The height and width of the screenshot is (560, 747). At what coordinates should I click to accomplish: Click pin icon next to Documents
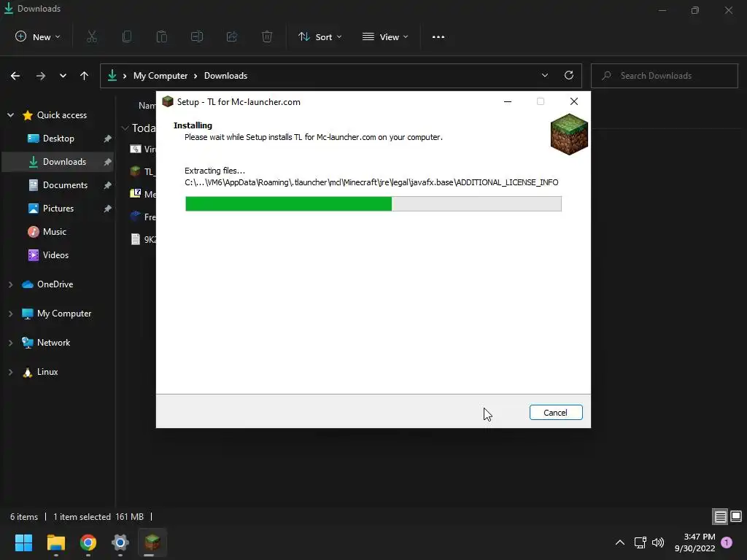point(108,184)
